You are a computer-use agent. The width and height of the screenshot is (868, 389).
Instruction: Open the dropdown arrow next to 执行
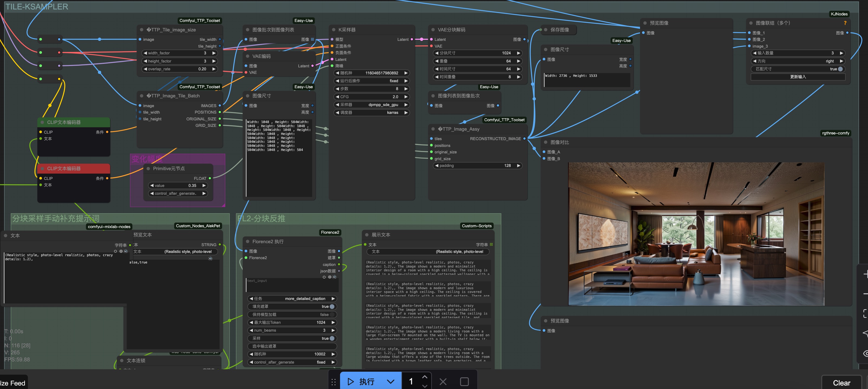[390, 382]
